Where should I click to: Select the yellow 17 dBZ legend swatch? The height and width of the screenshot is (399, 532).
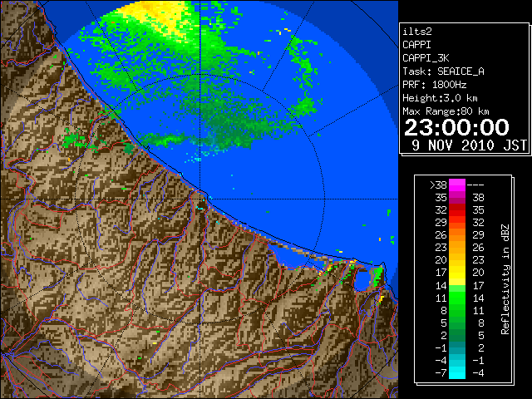457,273
